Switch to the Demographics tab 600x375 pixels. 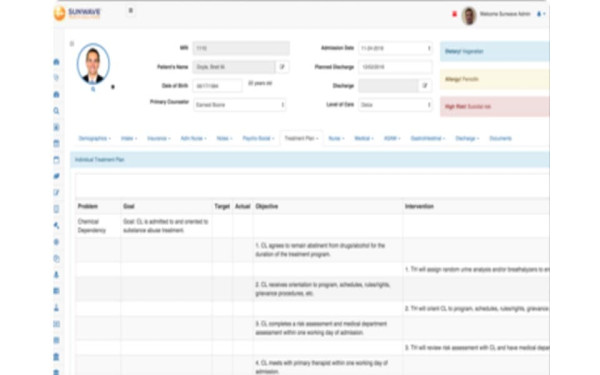point(95,139)
